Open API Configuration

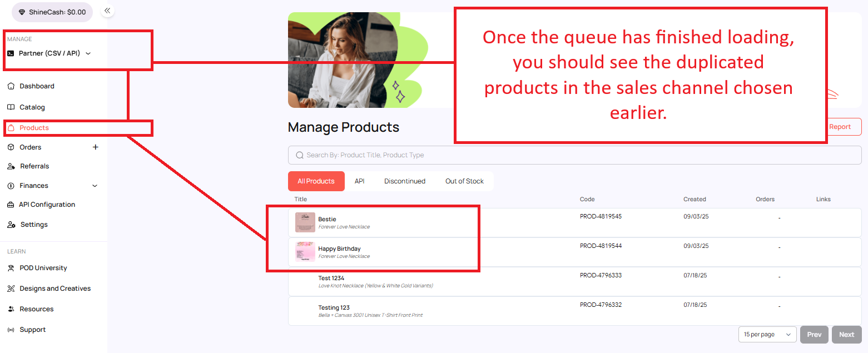click(47, 205)
